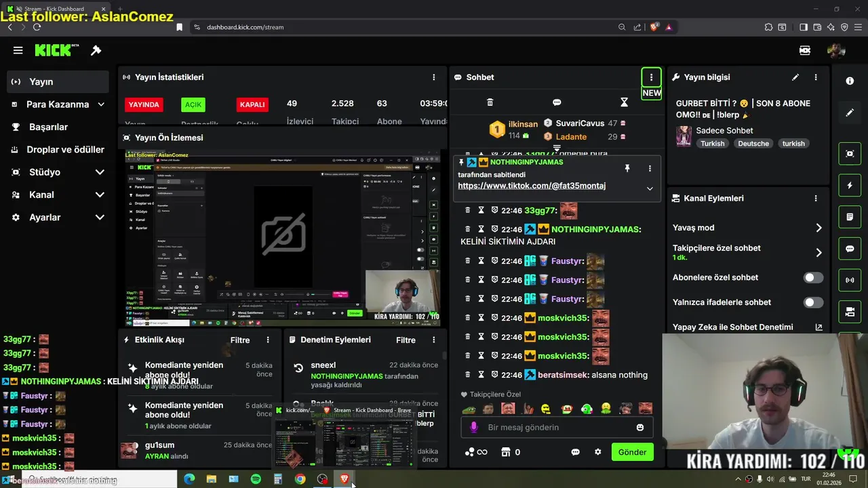The width and height of the screenshot is (868, 488).
Task: Open Başarılar in left sidebar
Action: [58, 127]
